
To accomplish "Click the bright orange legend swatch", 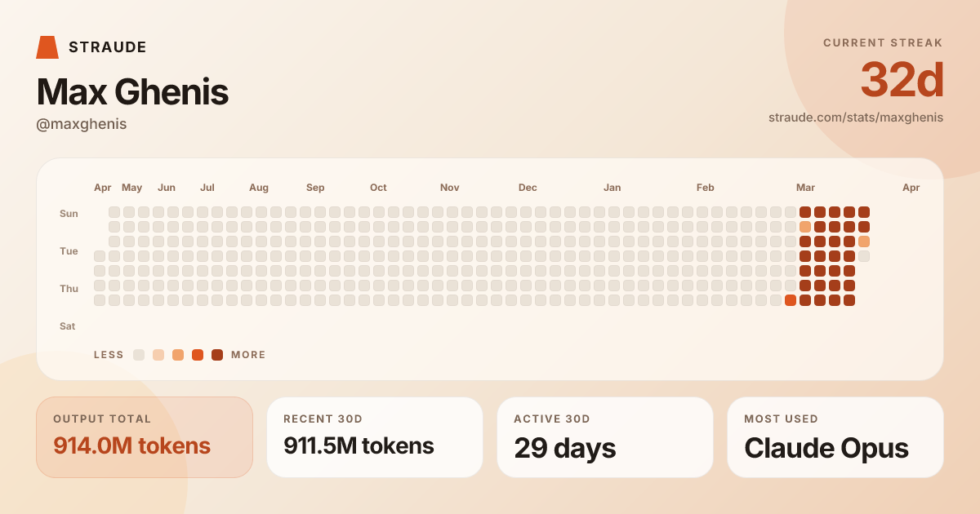I will tap(198, 355).
